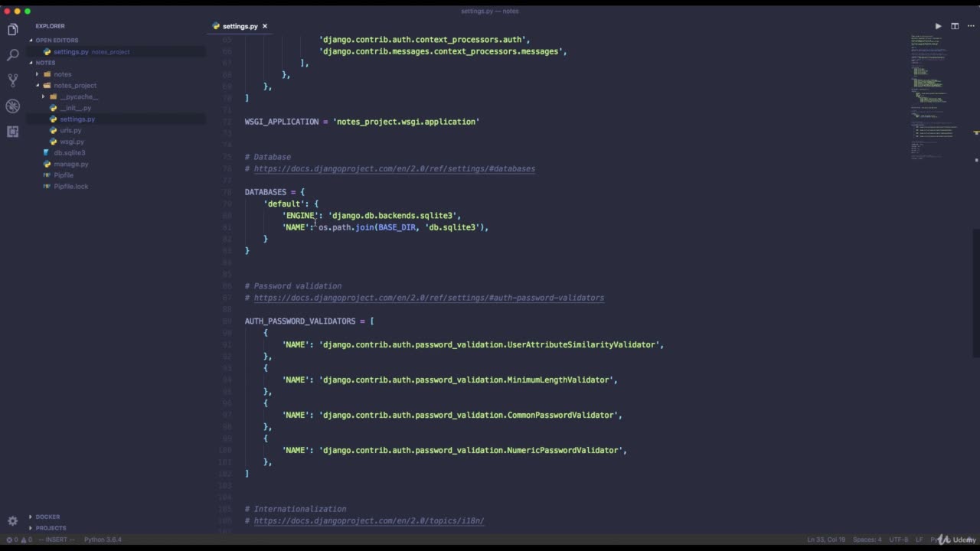This screenshot has width=980, height=551.
Task: Close the settings.py editor tab
Action: tap(265, 26)
